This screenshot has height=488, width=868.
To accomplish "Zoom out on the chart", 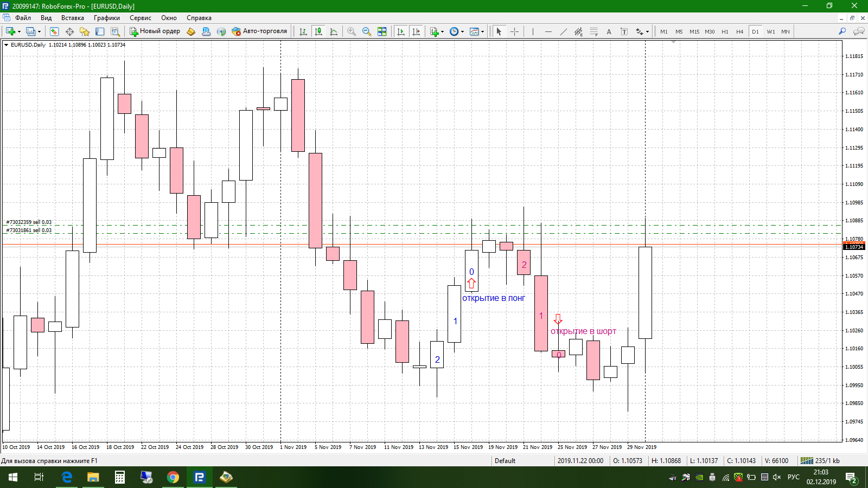I will coord(367,31).
